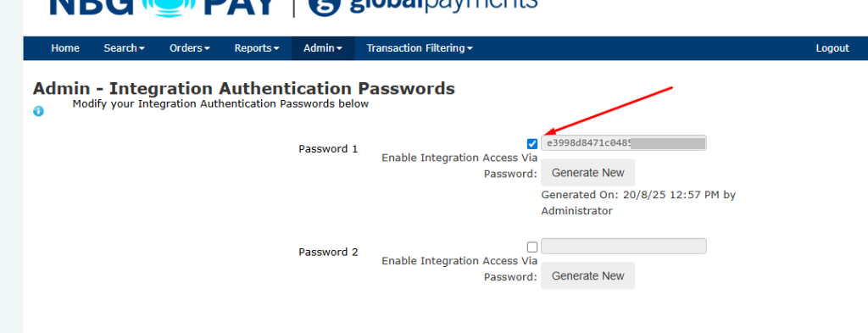This screenshot has height=333, width=868.
Task: Click the Search menu caret arrow
Action: pyautogui.click(x=142, y=48)
